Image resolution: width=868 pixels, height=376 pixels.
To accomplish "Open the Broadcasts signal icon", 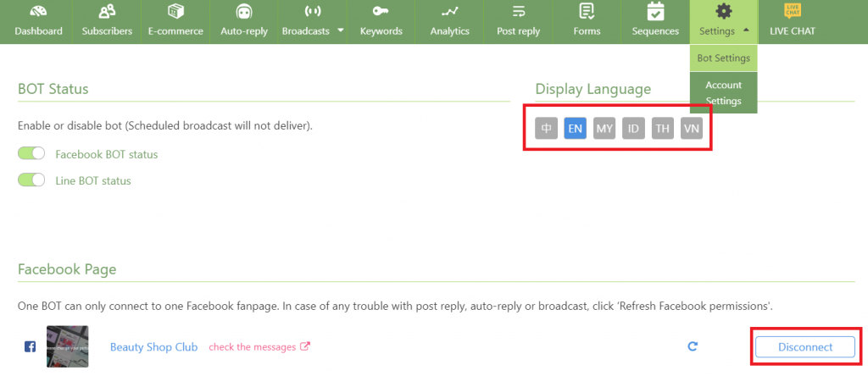I will coord(313,11).
